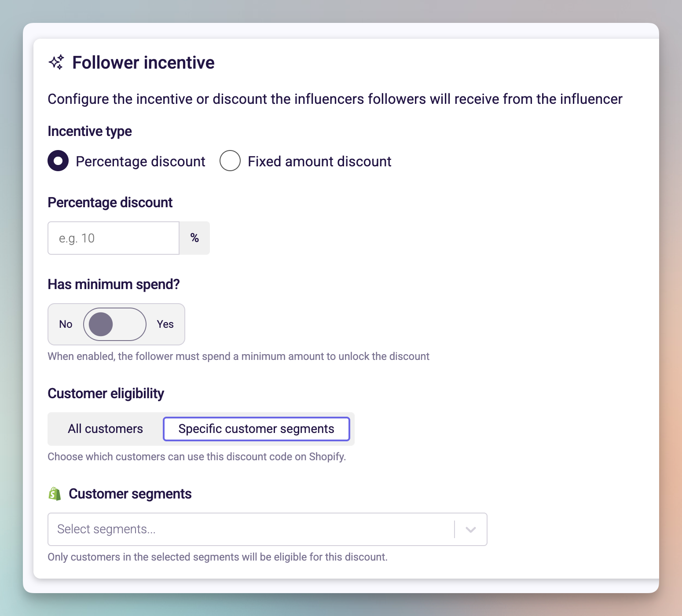
Task: Click the percent symbol suffix on the discount field
Action: point(194,238)
